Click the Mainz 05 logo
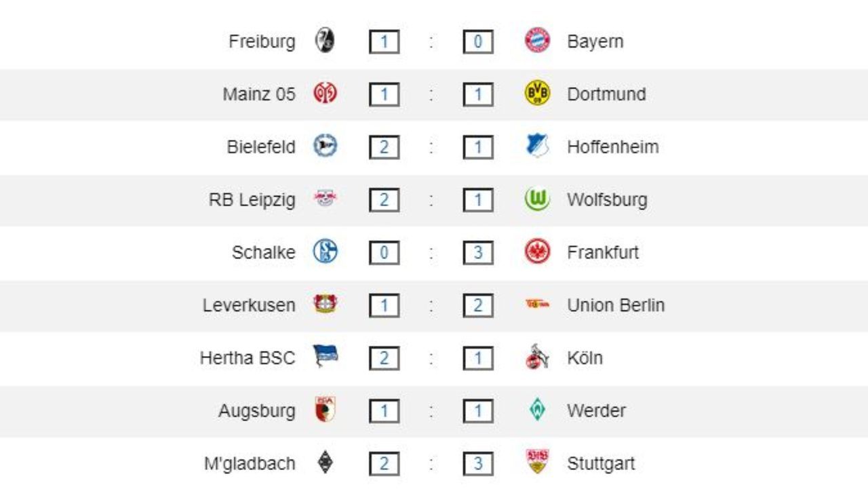The image size is (868, 489). point(325,94)
